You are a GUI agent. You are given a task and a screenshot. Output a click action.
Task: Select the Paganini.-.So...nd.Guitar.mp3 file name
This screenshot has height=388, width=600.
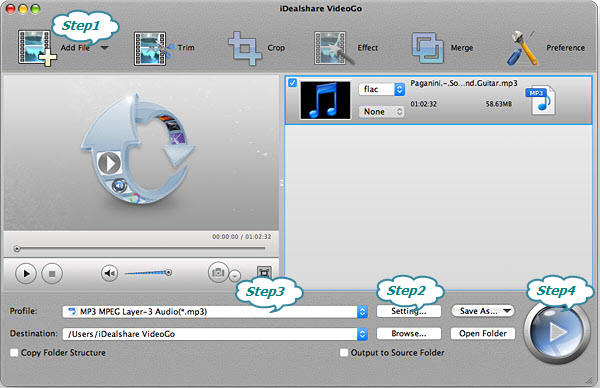(464, 83)
